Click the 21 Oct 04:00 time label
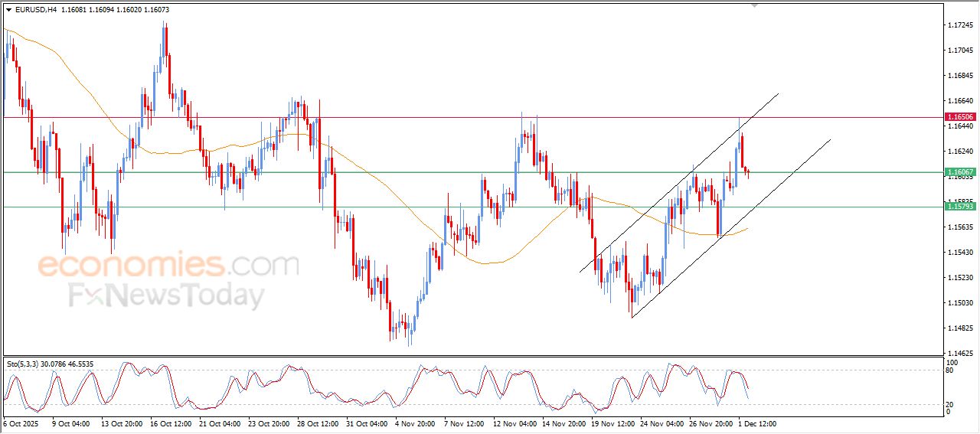 click(x=220, y=423)
